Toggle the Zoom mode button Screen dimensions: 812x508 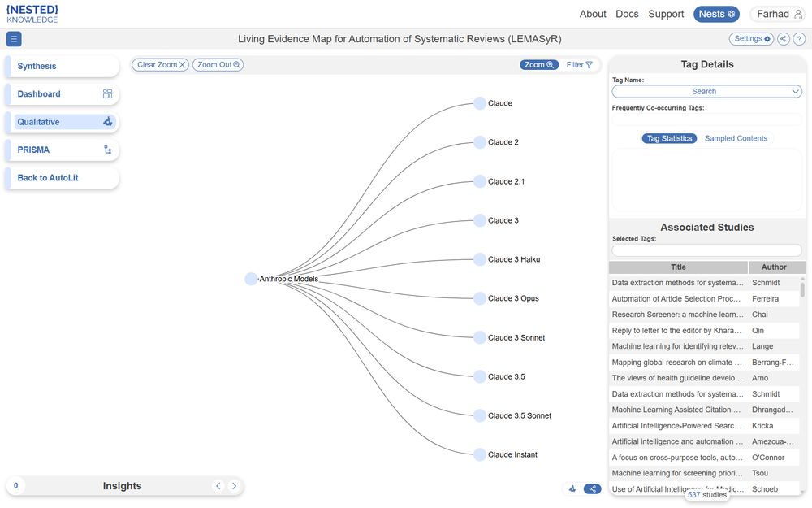tap(539, 65)
